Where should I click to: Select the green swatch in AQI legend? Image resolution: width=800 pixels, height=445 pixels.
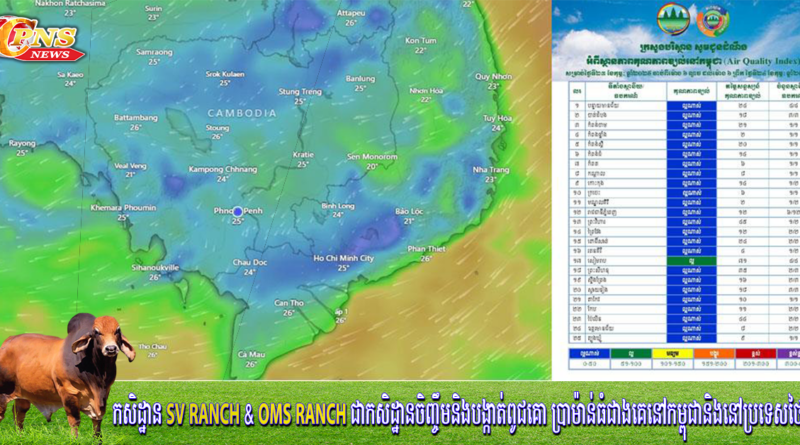(x=631, y=353)
